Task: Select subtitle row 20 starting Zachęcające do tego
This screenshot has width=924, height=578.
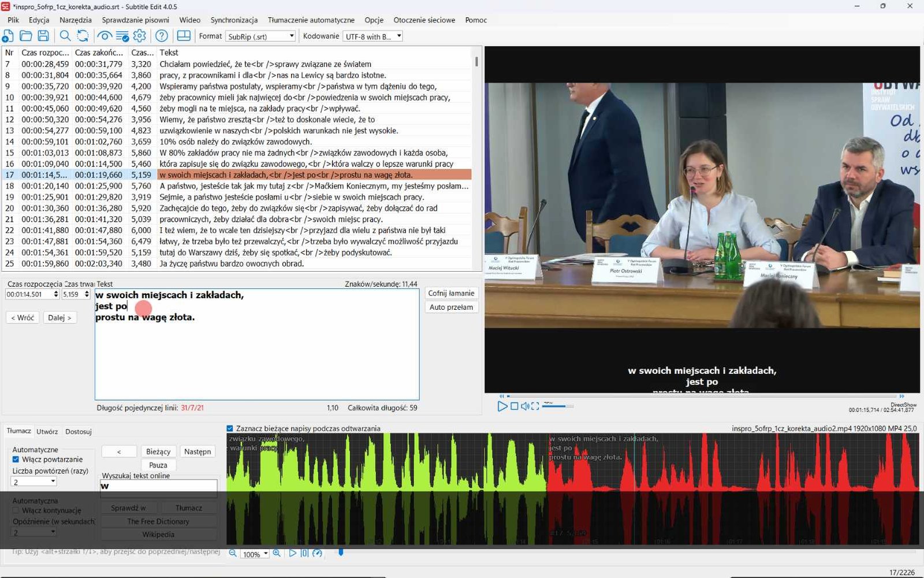Action: 237,208
